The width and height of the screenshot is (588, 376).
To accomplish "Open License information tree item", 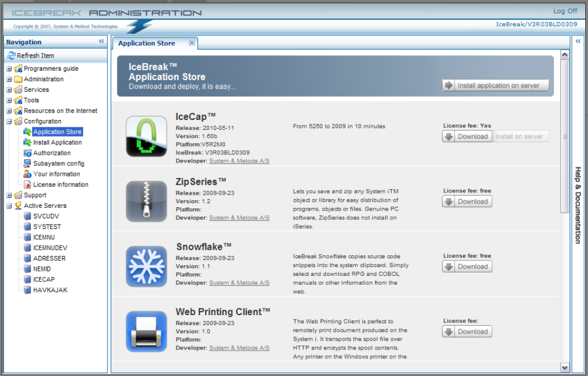I will (x=61, y=185).
